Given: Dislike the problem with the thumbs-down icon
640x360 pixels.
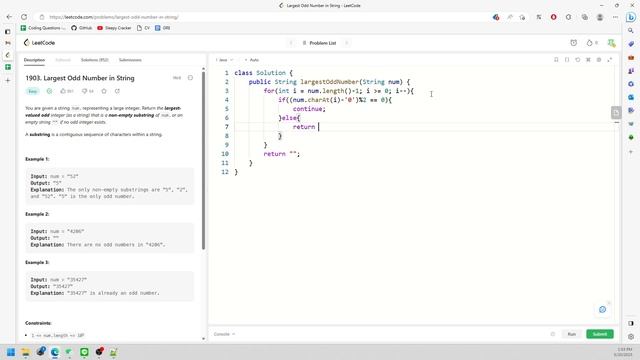Looking at the screenshot, I should (x=84, y=91).
